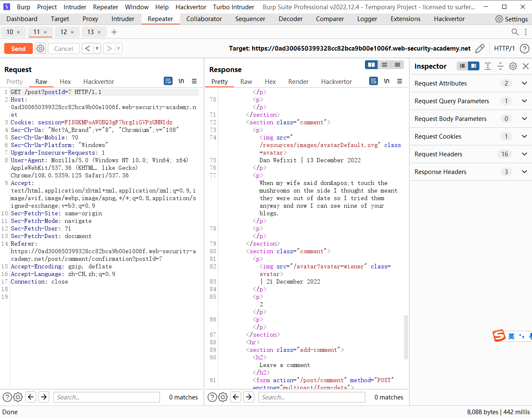Go to previous match in request search
This screenshot has height=418, width=532.
(x=31, y=397)
